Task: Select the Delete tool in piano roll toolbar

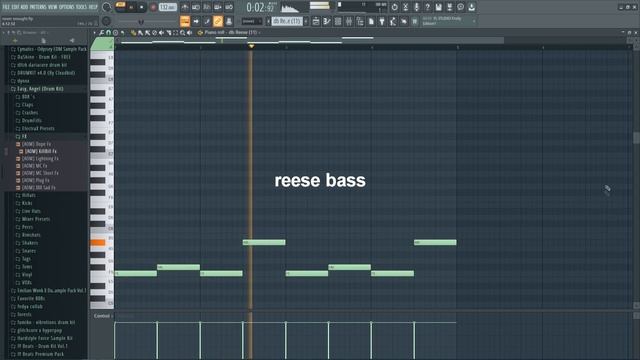Action: 154,32
